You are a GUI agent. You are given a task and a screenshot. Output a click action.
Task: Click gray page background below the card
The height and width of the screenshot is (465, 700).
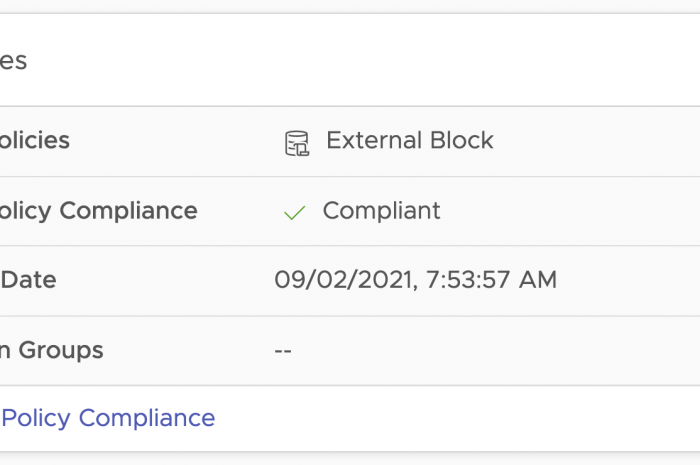click(350, 458)
